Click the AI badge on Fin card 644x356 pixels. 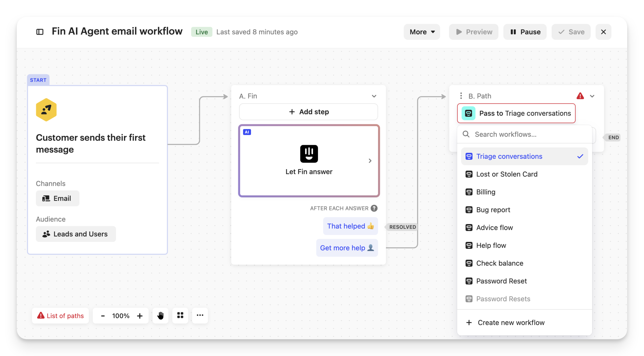pos(247,132)
